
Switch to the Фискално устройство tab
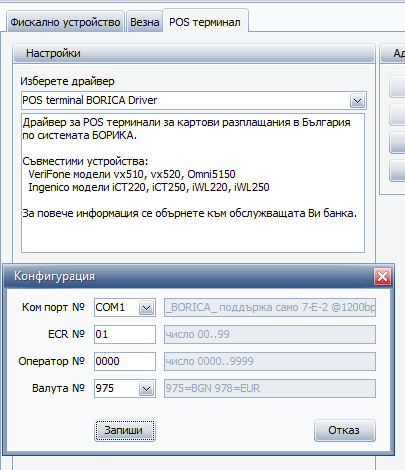(65, 22)
